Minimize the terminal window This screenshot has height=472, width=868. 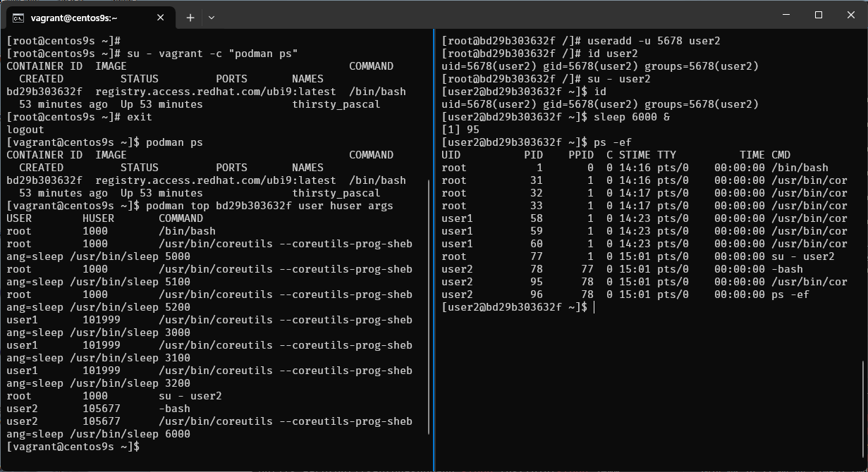786,15
